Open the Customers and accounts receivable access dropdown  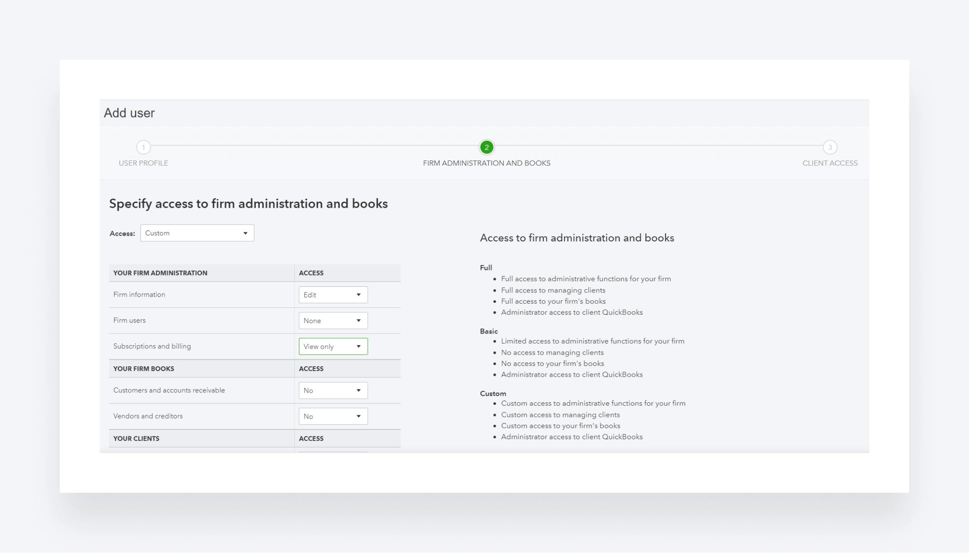click(333, 390)
